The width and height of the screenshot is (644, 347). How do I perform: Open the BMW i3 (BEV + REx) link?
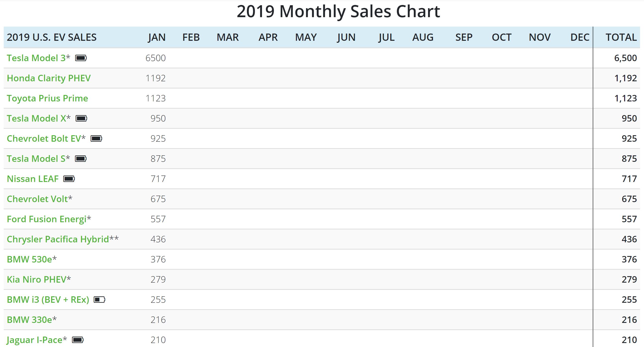(x=48, y=300)
